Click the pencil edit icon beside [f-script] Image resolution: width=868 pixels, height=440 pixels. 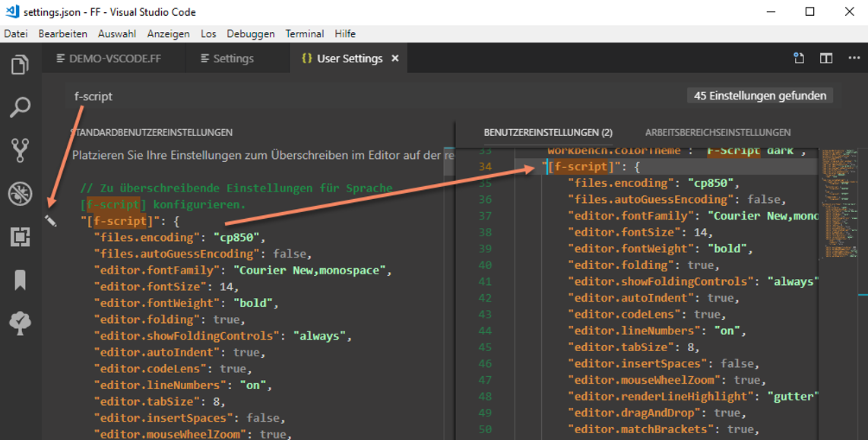point(50,221)
